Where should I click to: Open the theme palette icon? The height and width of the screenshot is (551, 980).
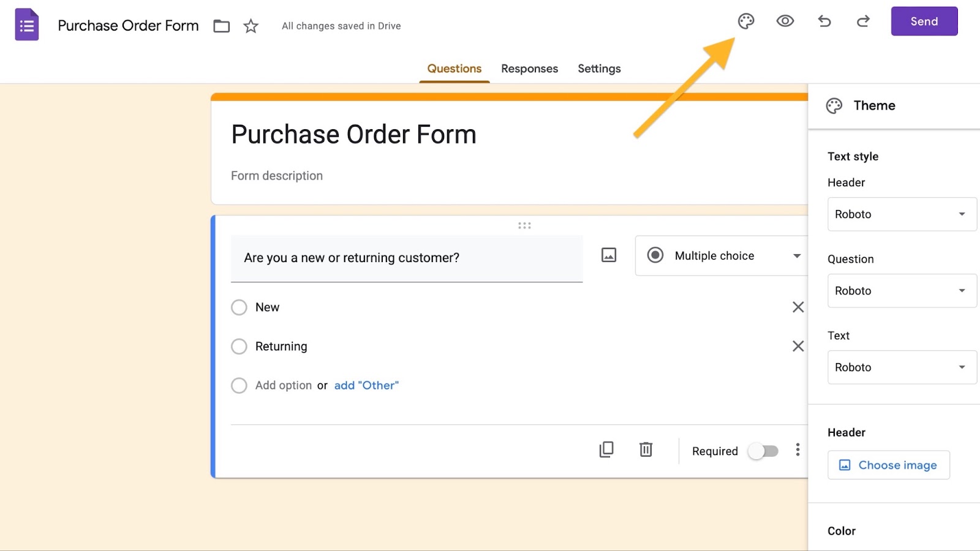coord(746,21)
